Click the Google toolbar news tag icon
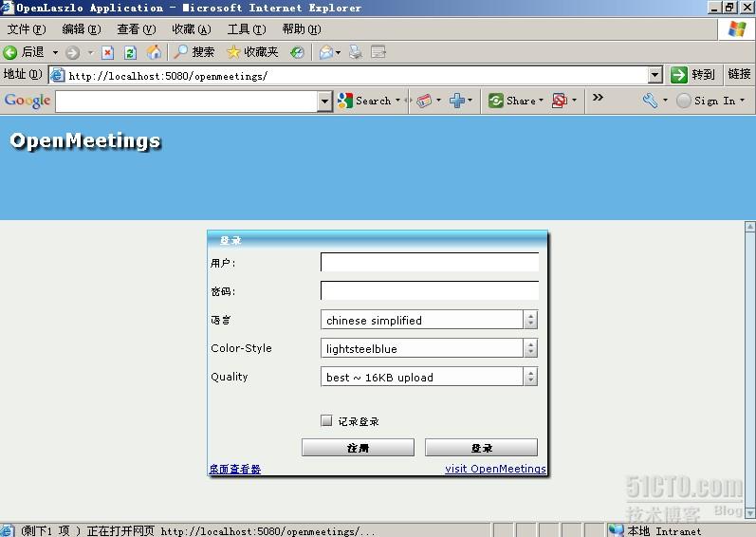756x537 pixels. [424, 101]
